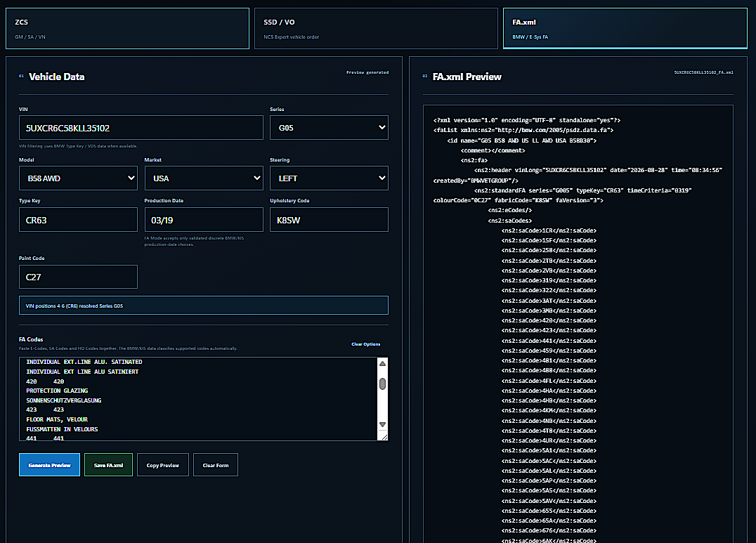Open the SSD / VO tab
Image resolution: width=756 pixels, height=543 pixels.
[x=376, y=29]
